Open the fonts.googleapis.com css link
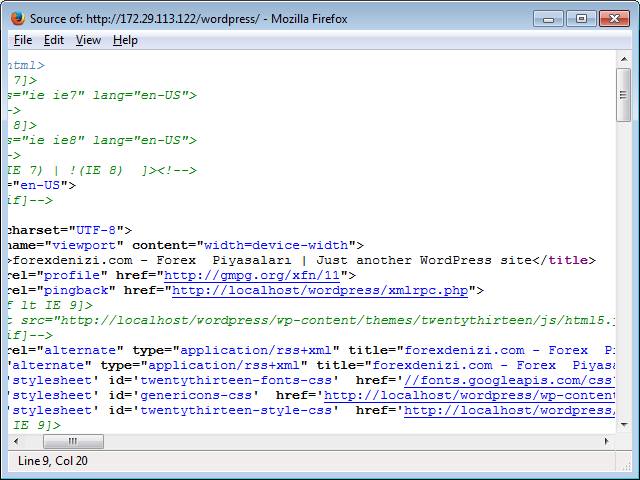 tap(509, 380)
